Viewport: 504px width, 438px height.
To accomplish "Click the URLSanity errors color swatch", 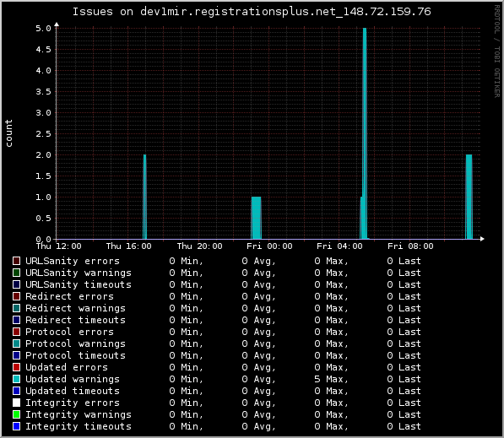I will (16, 261).
